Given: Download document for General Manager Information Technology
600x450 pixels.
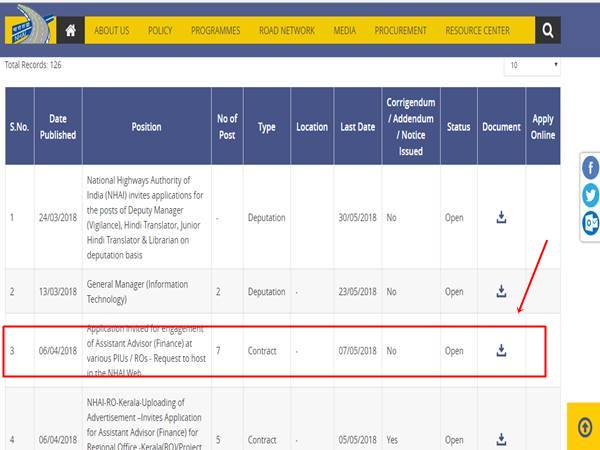Looking at the screenshot, I should 501,292.
